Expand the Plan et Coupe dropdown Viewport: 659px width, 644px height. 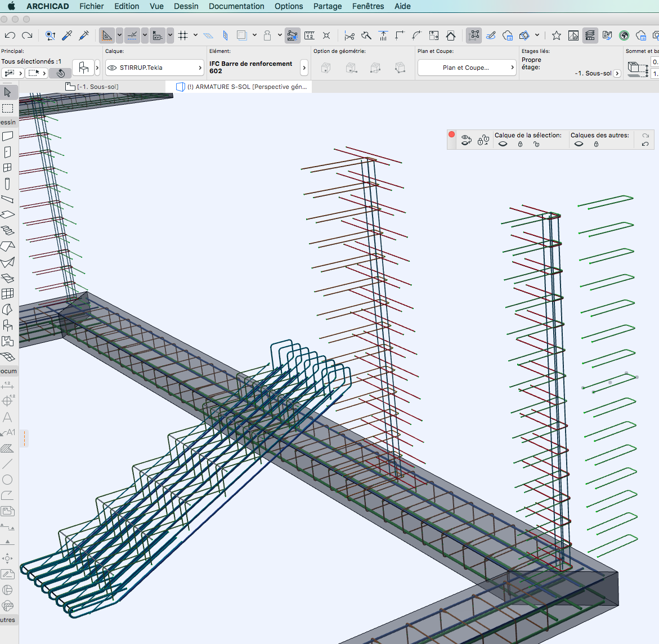point(467,68)
